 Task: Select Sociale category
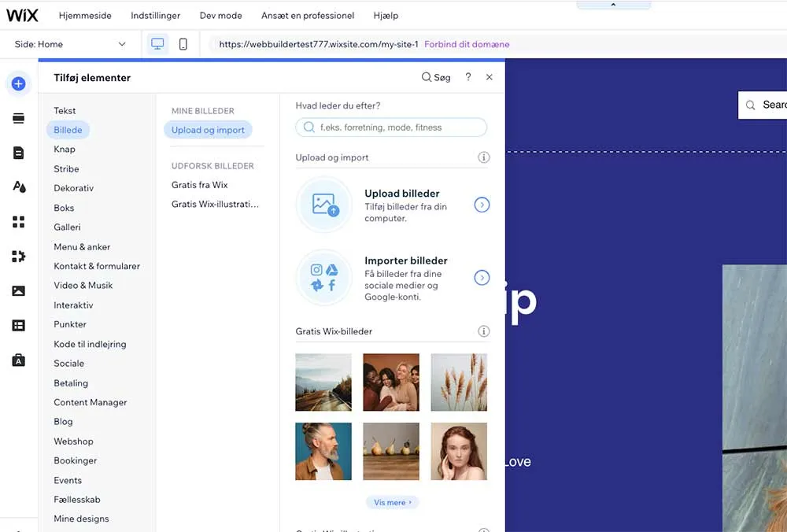click(68, 364)
